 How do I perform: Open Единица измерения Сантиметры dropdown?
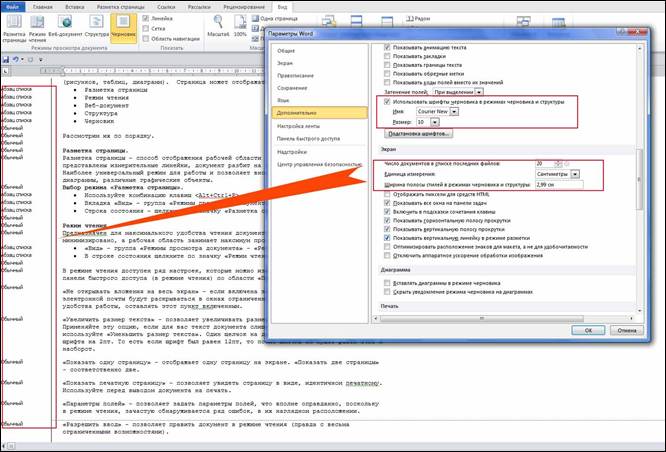point(575,174)
